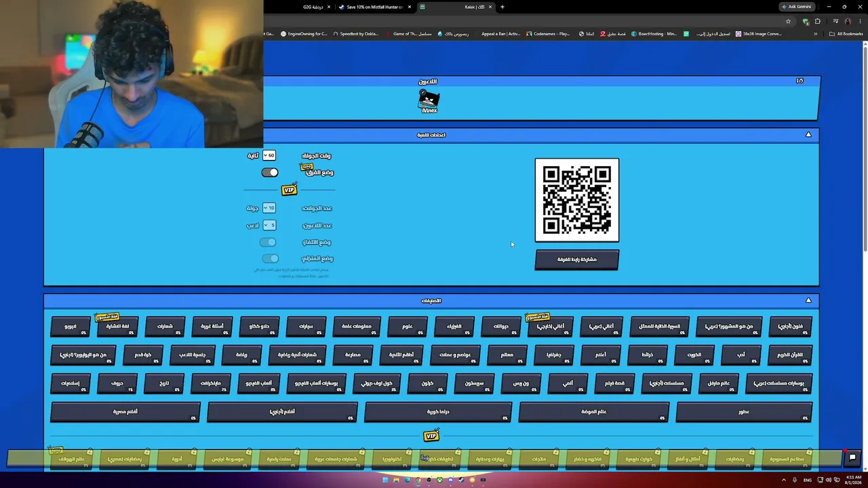
Task: Open the BisectHosting bookmark
Action: coord(654,34)
